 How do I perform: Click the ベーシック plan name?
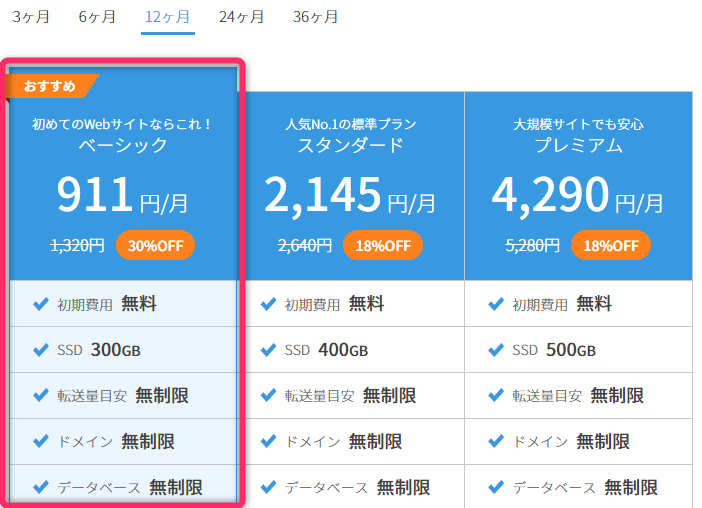click(123, 145)
